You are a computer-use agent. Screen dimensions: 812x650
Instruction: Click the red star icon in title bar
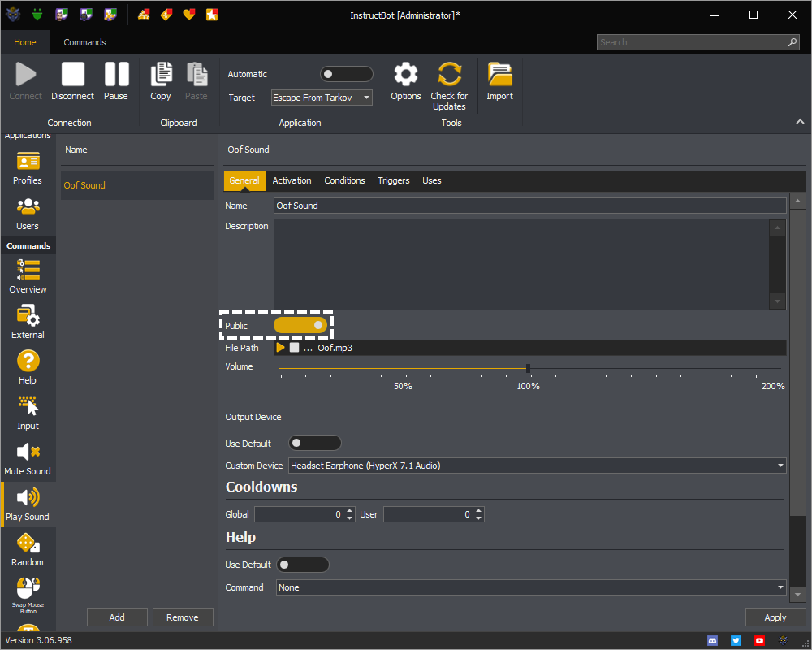212,15
